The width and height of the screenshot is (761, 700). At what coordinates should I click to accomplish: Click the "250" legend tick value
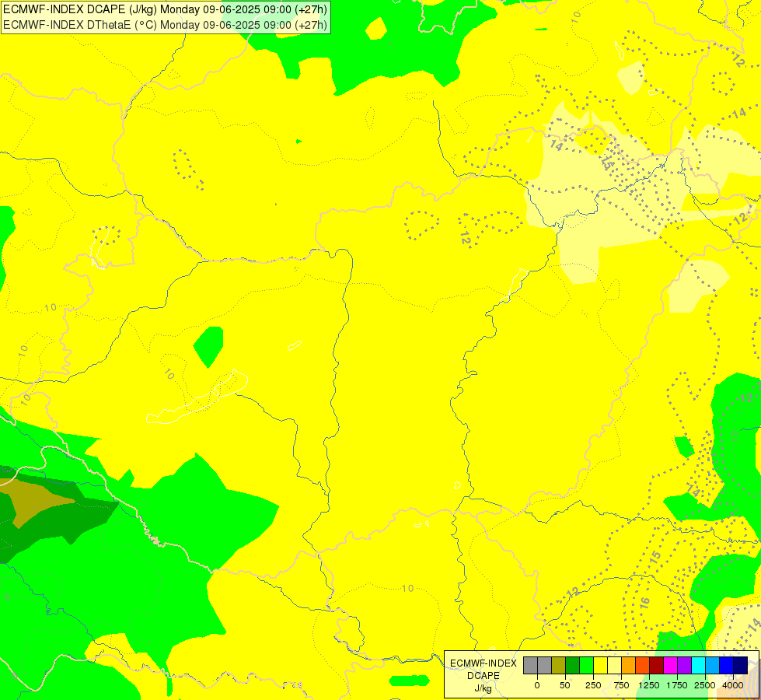593,685
